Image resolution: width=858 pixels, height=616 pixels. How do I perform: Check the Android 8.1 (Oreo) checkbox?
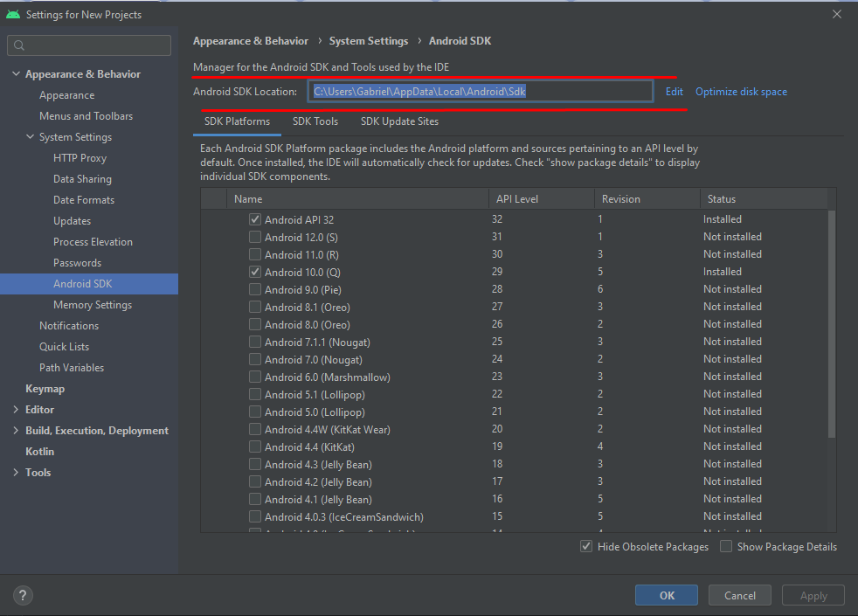pyautogui.click(x=255, y=307)
